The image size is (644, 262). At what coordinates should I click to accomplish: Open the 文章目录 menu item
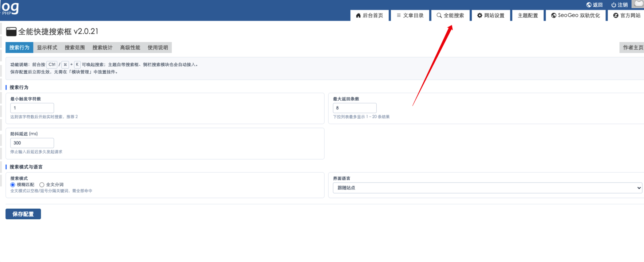click(410, 15)
